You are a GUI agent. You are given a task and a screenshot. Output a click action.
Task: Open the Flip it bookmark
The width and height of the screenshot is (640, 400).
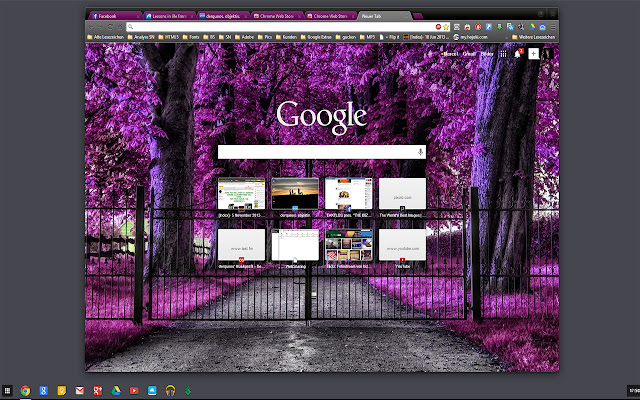click(x=389, y=37)
